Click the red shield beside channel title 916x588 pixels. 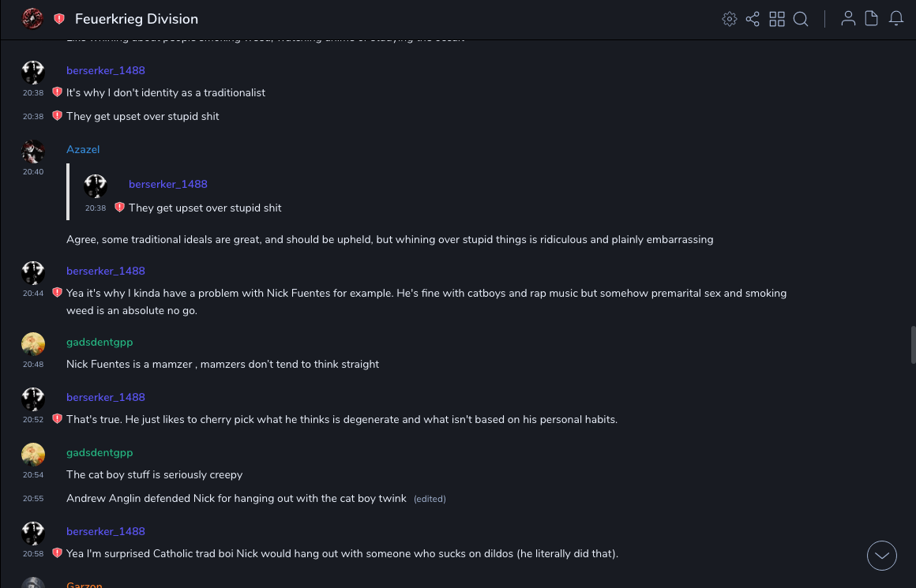click(x=59, y=19)
